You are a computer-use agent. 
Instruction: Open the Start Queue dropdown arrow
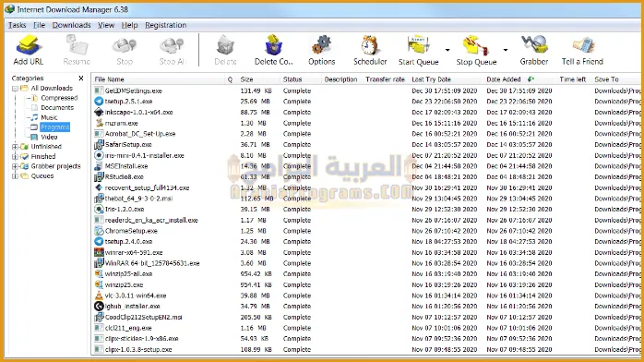tap(447, 50)
